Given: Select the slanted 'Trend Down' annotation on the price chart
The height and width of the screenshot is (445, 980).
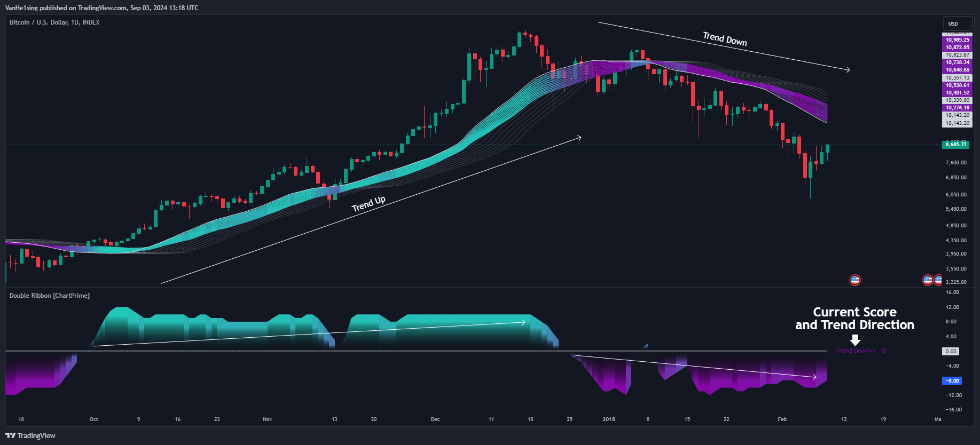Looking at the screenshot, I should point(725,39).
